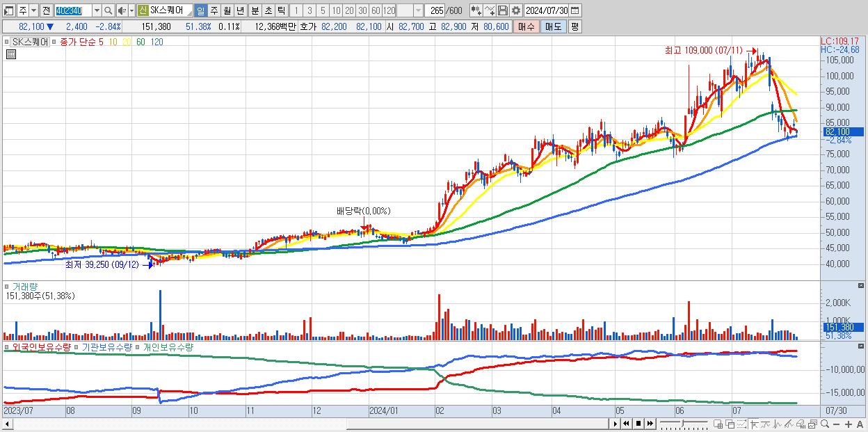Click the overlapping windows icon in bottom toolbar
The height and width of the screenshot is (432, 868).
click(730, 424)
